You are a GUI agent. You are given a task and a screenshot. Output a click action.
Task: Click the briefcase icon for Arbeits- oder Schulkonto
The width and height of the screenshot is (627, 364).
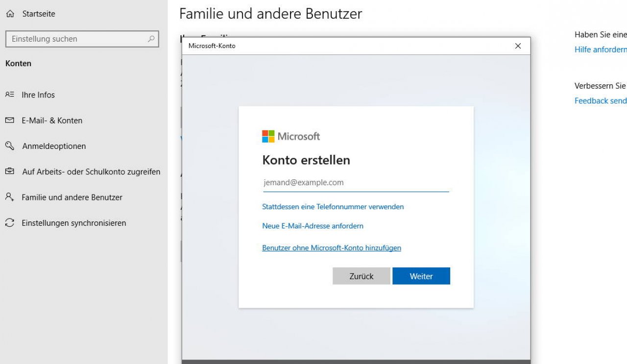pyautogui.click(x=10, y=171)
